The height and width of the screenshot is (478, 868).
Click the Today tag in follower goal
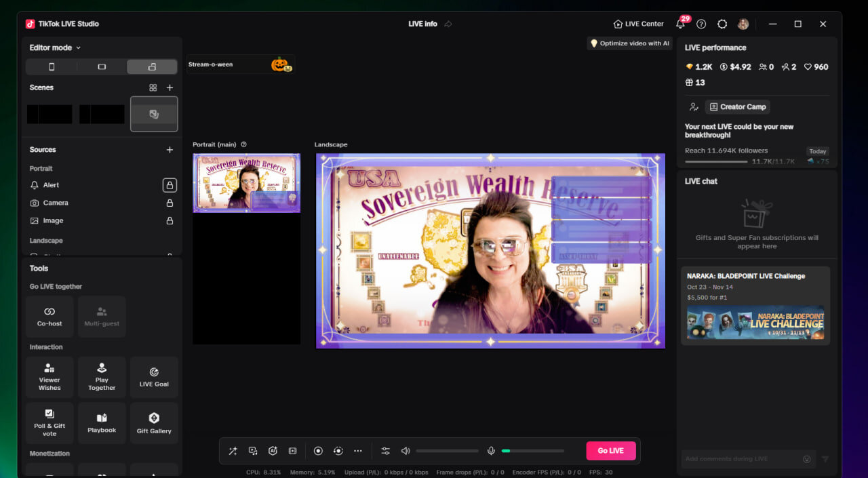click(818, 151)
